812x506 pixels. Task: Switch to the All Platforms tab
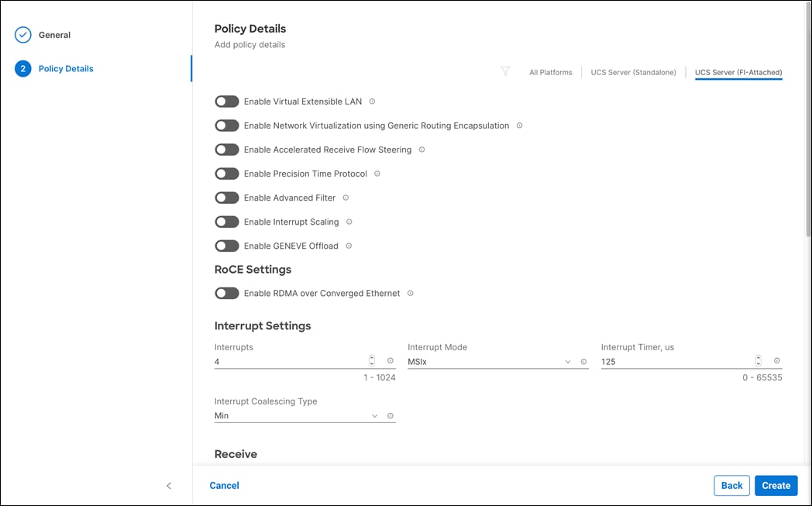(550, 71)
